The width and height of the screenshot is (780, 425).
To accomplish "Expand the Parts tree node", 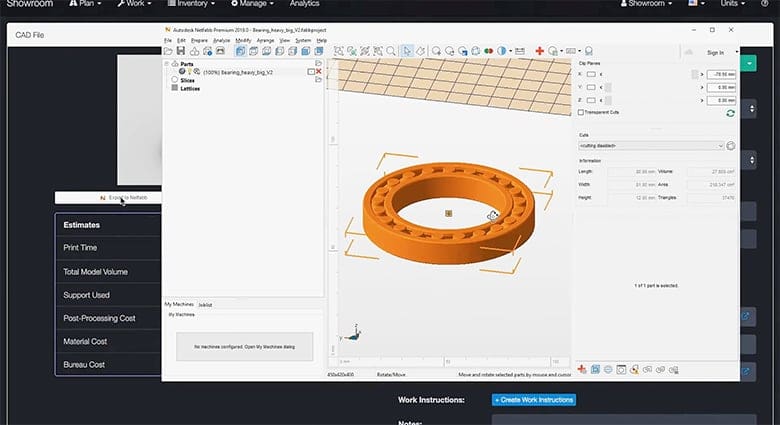I will tap(168, 63).
